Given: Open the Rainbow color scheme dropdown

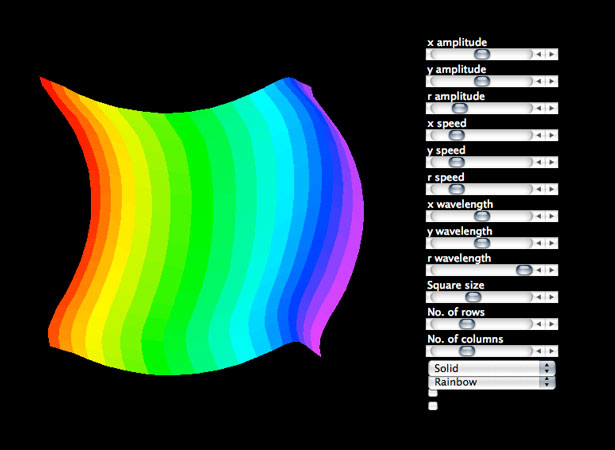Looking at the screenshot, I should click(491, 382).
